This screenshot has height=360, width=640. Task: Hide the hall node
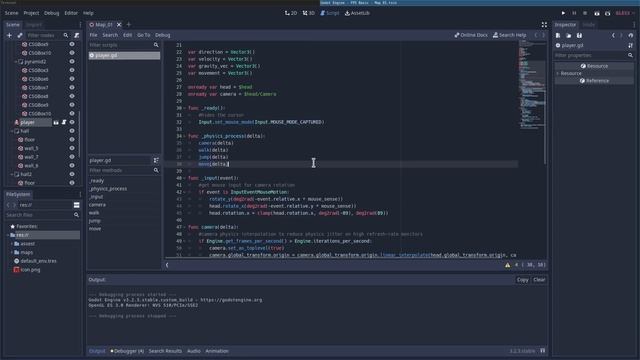tap(72, 131)
